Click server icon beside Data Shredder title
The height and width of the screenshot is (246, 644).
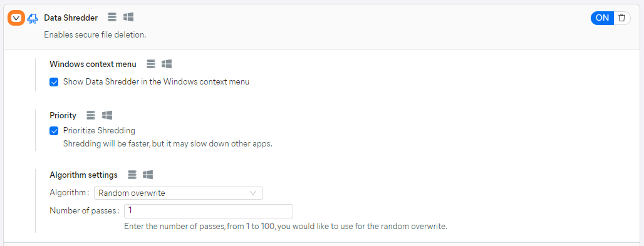(x=112, y=18)
